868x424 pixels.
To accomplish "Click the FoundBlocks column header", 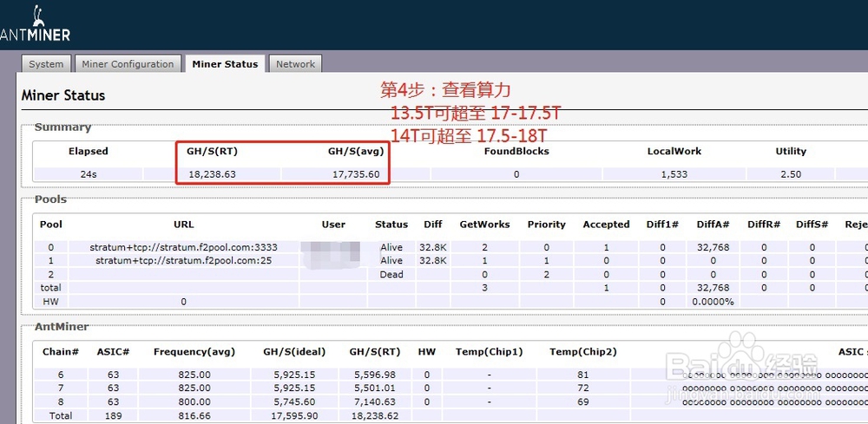I will 516,151.
